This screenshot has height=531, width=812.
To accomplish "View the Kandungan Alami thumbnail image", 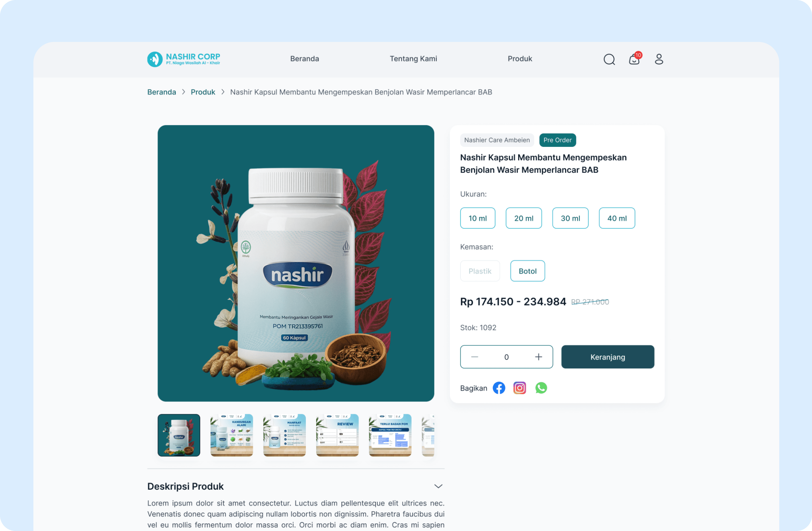I will pos(232,436).
